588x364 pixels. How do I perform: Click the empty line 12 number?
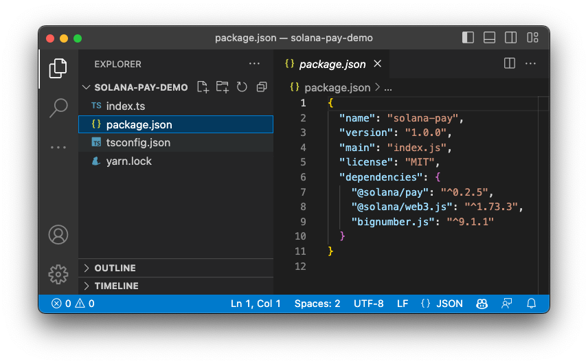(300, 266)
